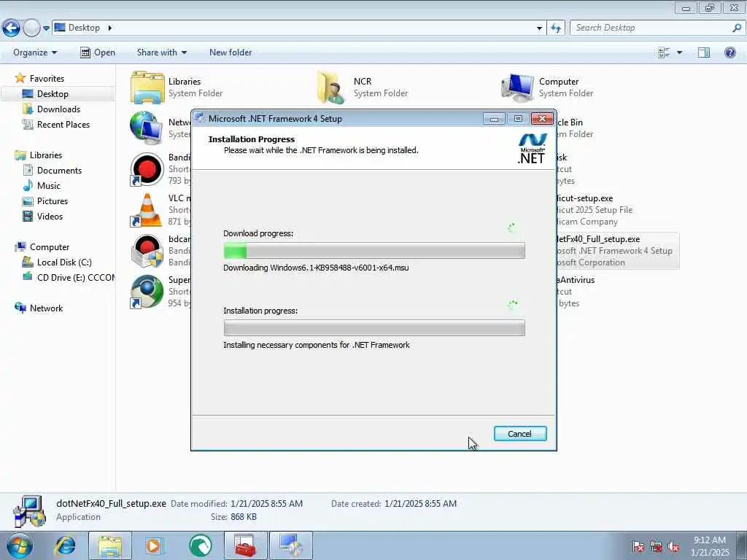Viewport: 747px width, 560px height.
Task: Expand the Share with menu
Action: (161, 52)
